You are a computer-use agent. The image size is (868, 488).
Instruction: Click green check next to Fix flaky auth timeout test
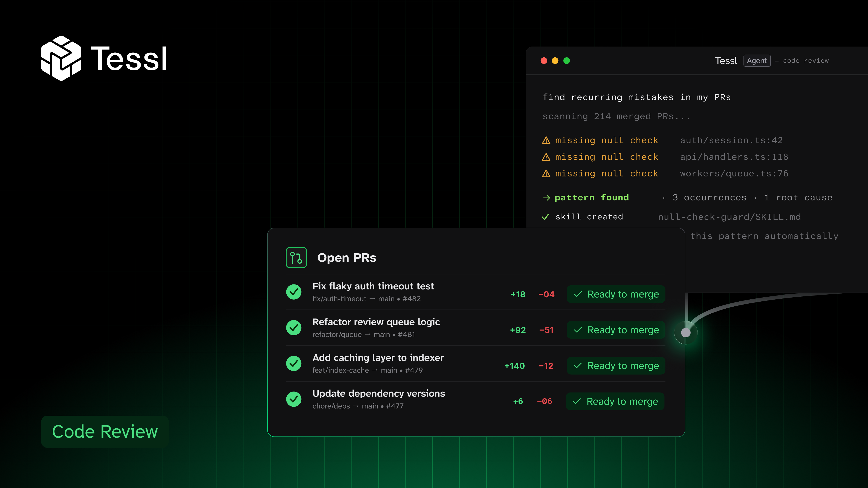click(294, 292)
